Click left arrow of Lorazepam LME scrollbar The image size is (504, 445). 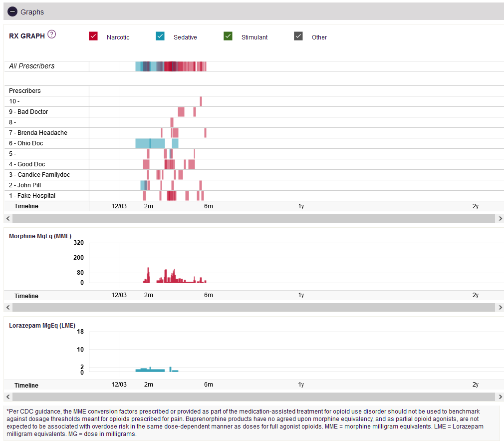click(x=8, y=397)
